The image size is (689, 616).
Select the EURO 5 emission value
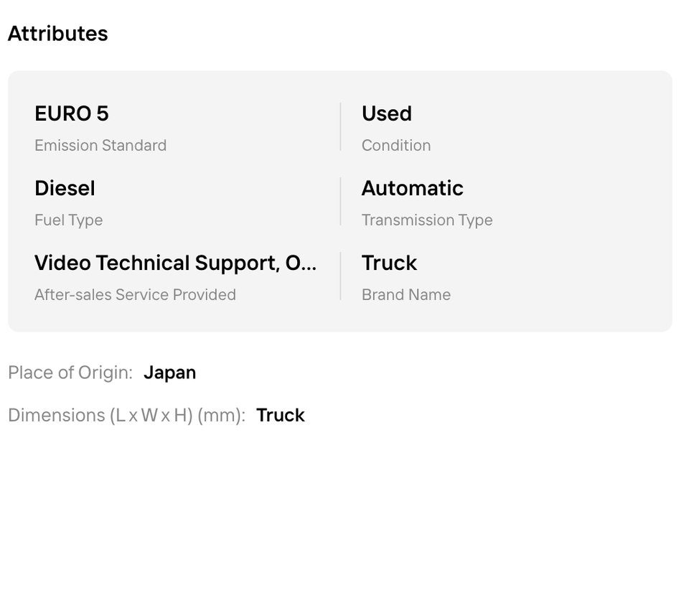click(x=72, y=113)
